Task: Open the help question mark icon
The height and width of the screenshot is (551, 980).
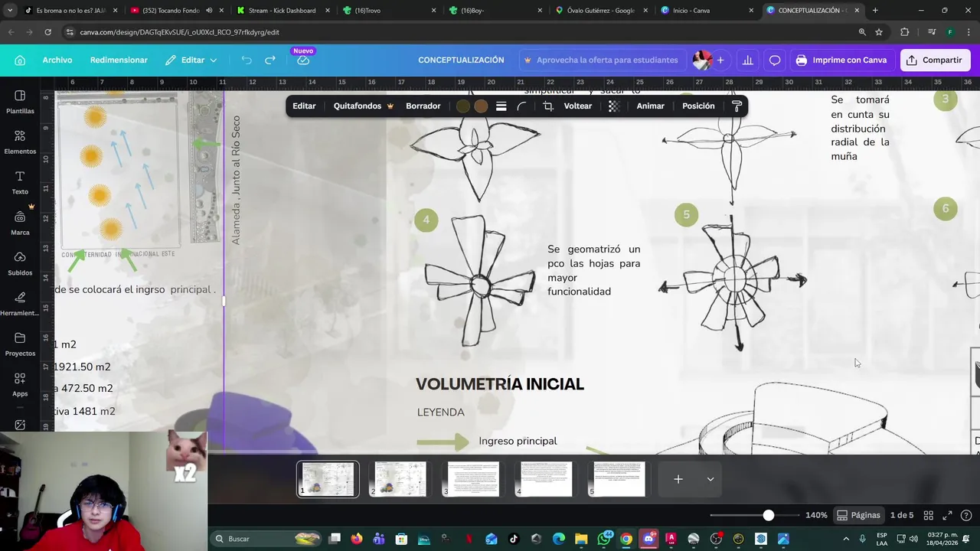Action: tap(966, 515)
